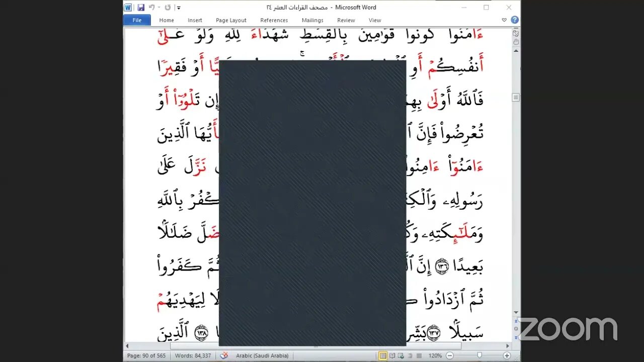The width and height of the screenshot is (644, 362).
Task: Click the verse number 137 marker
Action: coord(433,332)
